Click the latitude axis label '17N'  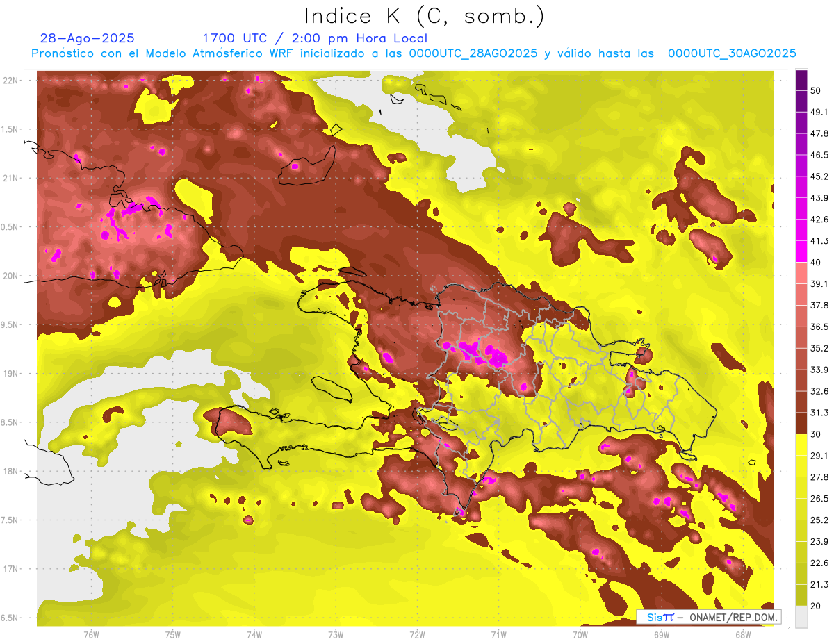(x=10, y=569)
